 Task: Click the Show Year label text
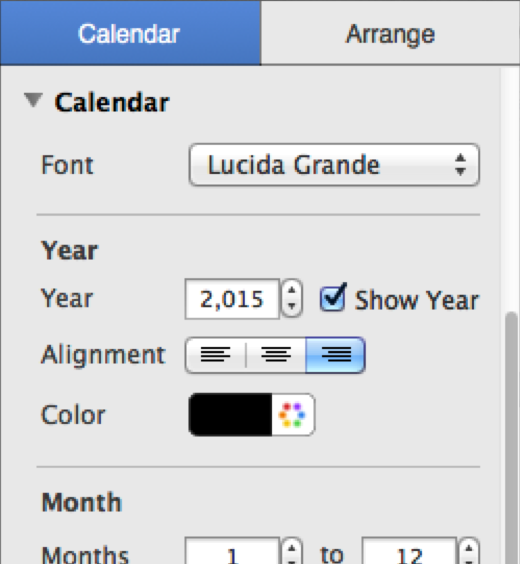(417, 300)
